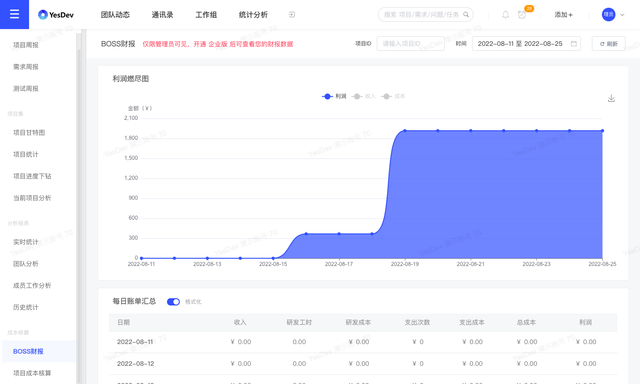
Task: Click the 利润 column header
Action: (585, 322)
